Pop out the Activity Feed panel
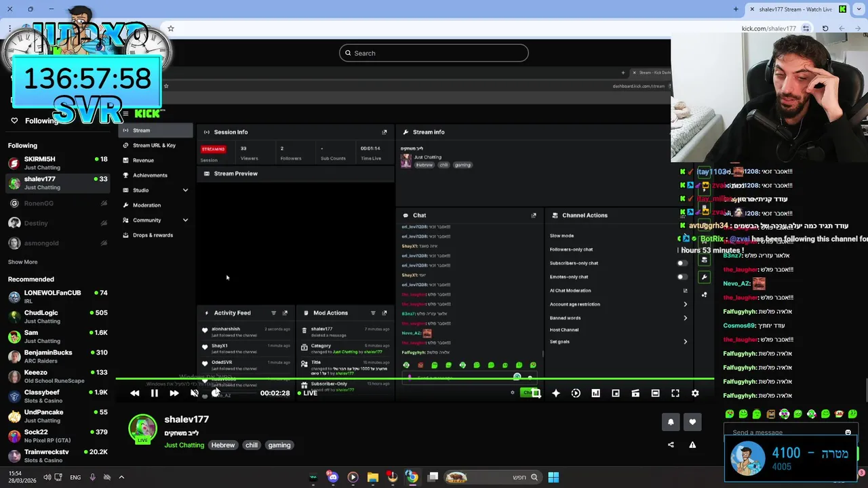 pos(285,313)
